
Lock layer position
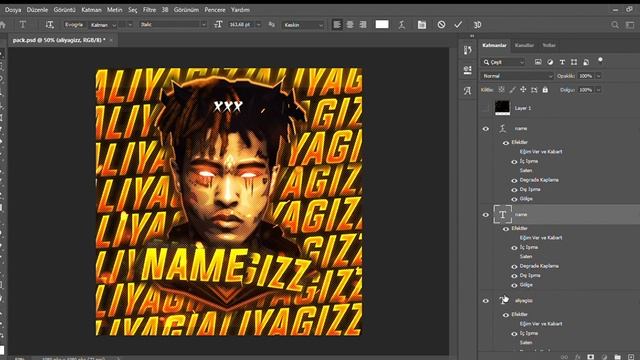pos(523,90)
